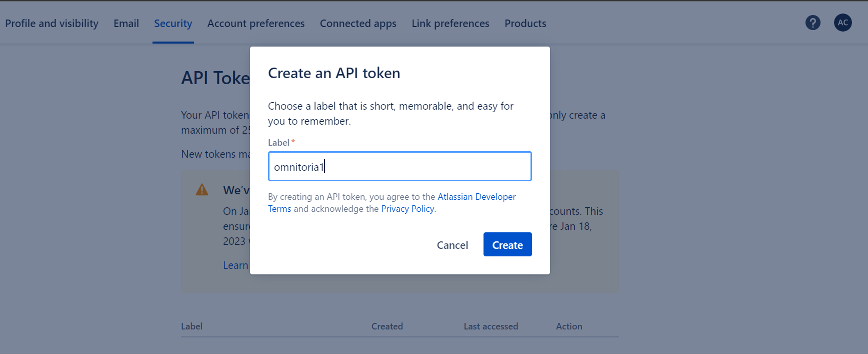Click the Create an API token dialog title
The image size is (868, 354).
click(334, 73)
